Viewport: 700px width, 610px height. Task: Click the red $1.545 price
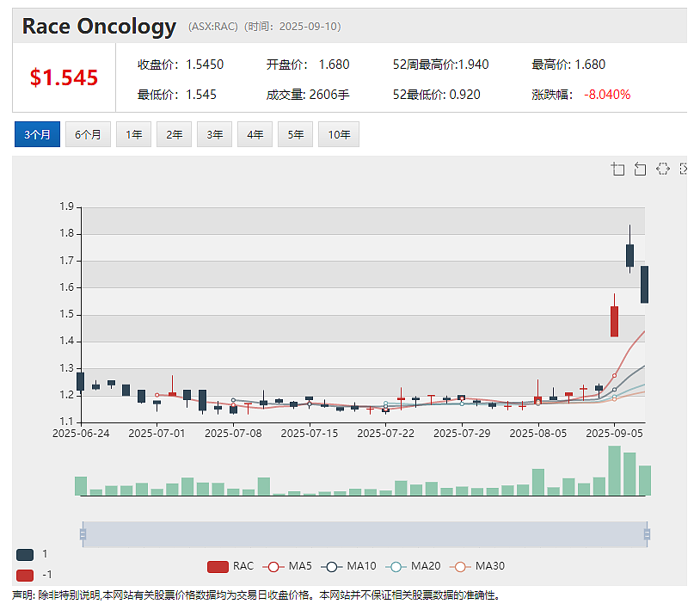[x=64, y=77]
